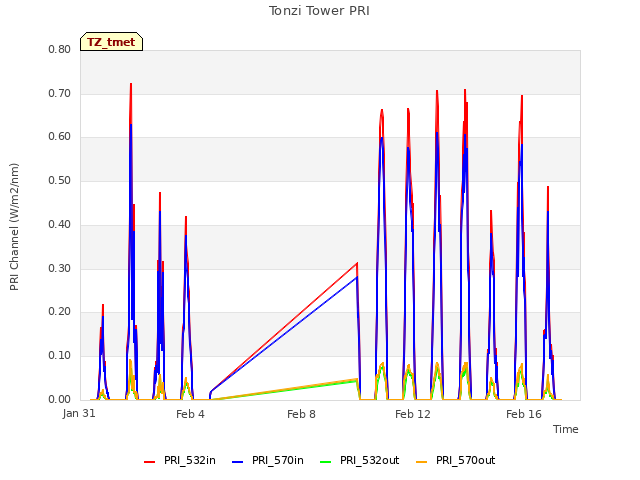Click the 0.00 y-axis tick label

click(x=60, y=400)
